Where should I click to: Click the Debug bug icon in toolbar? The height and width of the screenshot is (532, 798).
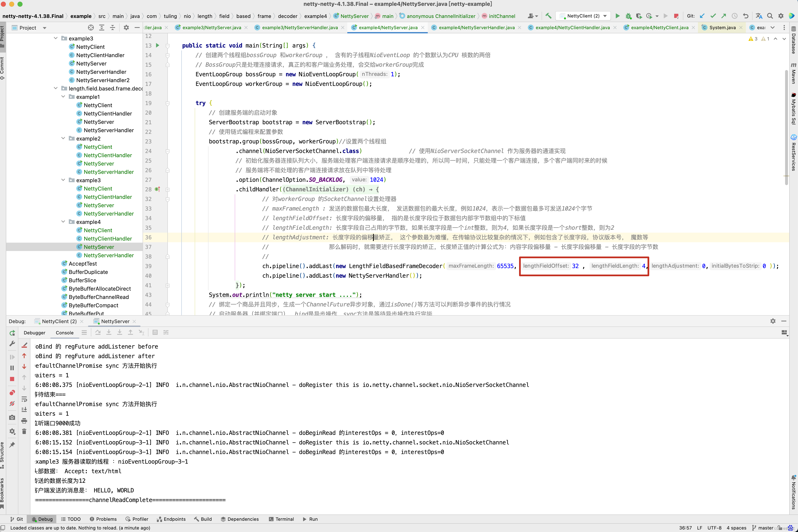tap(628, 16)
